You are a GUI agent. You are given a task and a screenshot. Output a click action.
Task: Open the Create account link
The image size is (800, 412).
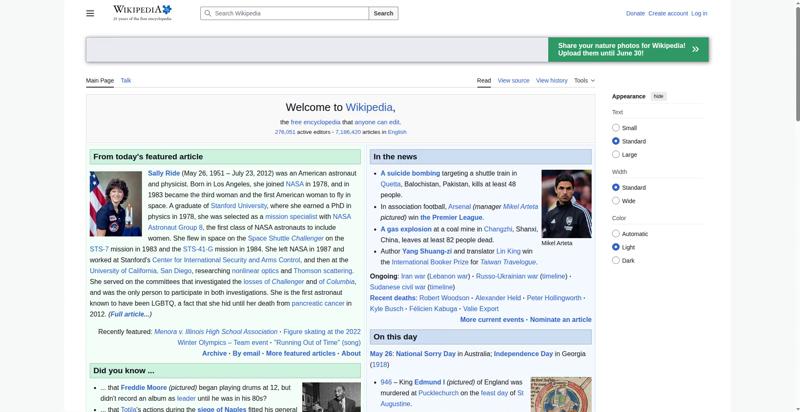pos(668,13)
